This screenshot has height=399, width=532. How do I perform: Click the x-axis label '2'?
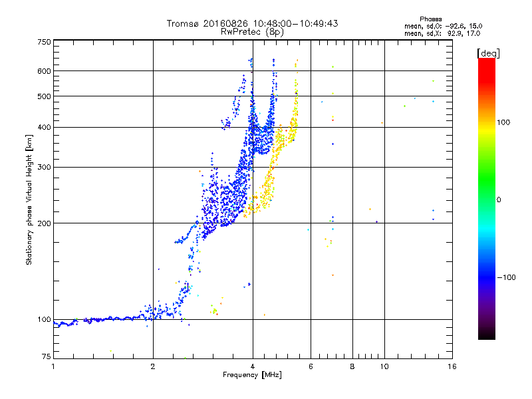point(153,366)
